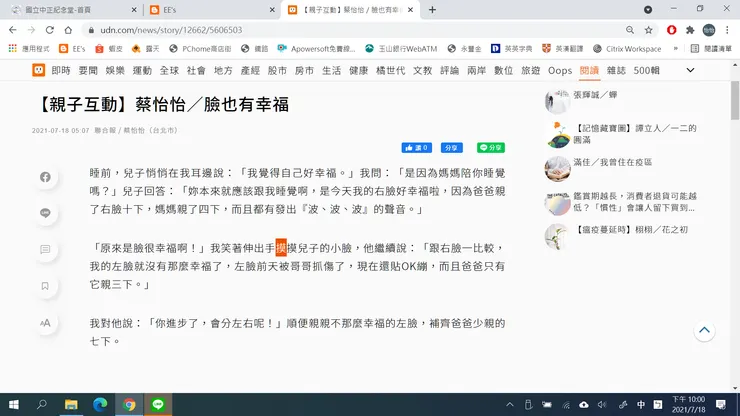Open the 玉山銀行WebATM bookmark
This screenshot has height=416, width=740.
(x=402, y=49)
